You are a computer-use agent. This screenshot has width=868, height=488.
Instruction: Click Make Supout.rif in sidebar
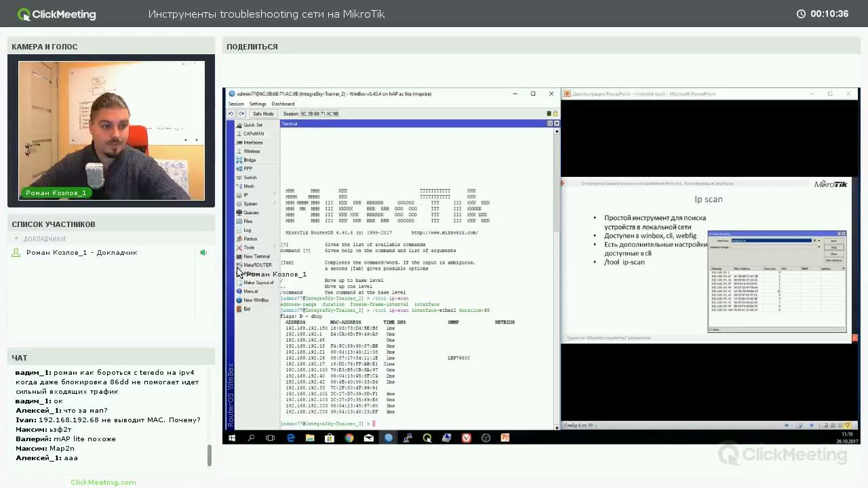tap(258, 283)
